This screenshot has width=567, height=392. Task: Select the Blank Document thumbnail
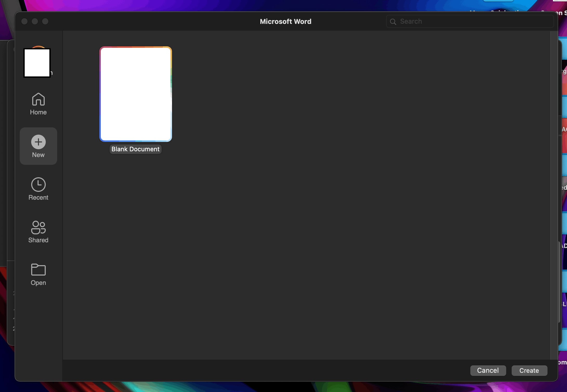(x=136, y=94)
